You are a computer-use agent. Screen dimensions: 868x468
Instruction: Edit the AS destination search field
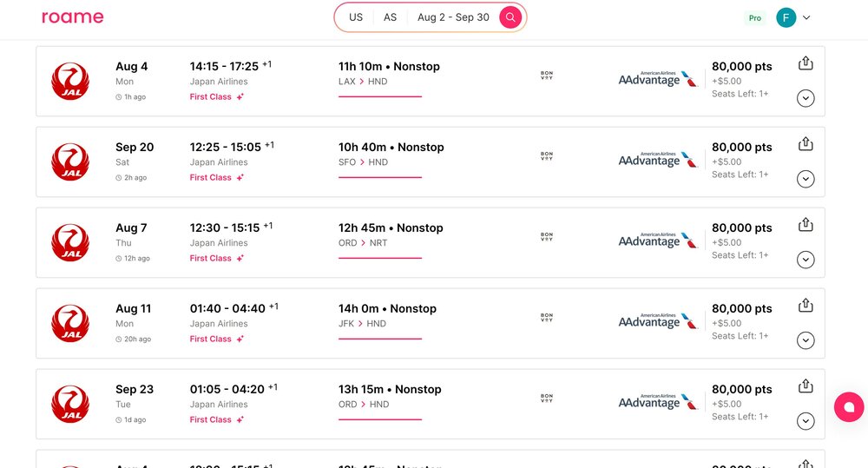[x=391, y=17]
